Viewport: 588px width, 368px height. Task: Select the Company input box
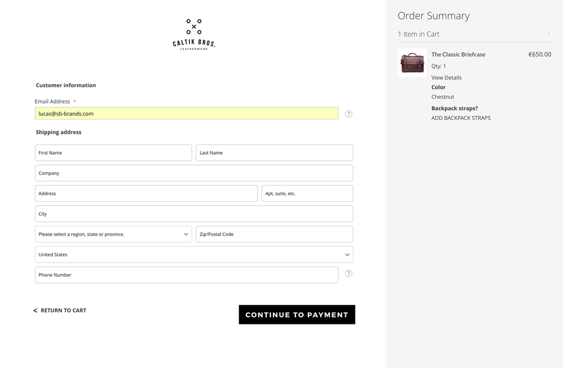(x=194, y=173)
